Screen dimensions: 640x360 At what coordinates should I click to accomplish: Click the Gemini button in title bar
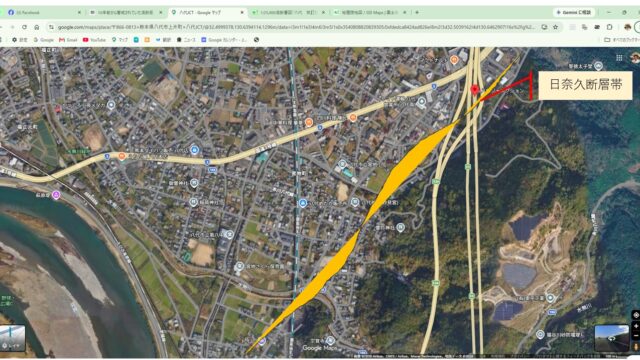pyautogui.click(x=574, y=13)
